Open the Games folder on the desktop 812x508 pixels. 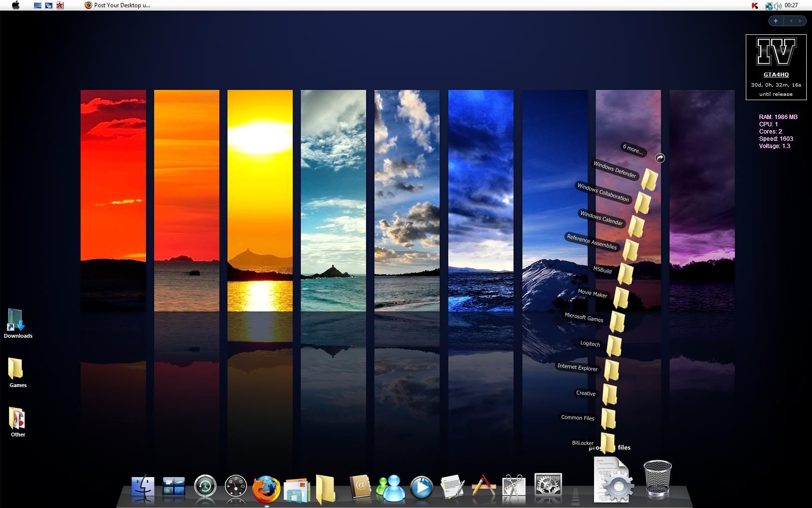click(x=18, y=373)
